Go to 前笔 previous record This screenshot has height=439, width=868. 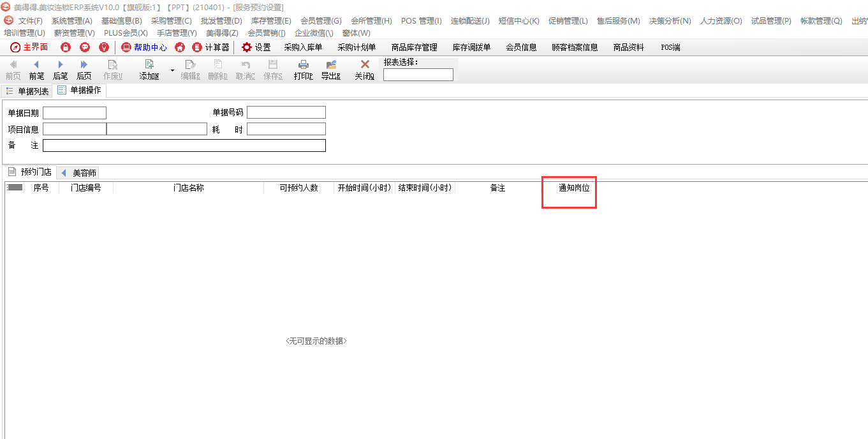(x=36, y=70)
